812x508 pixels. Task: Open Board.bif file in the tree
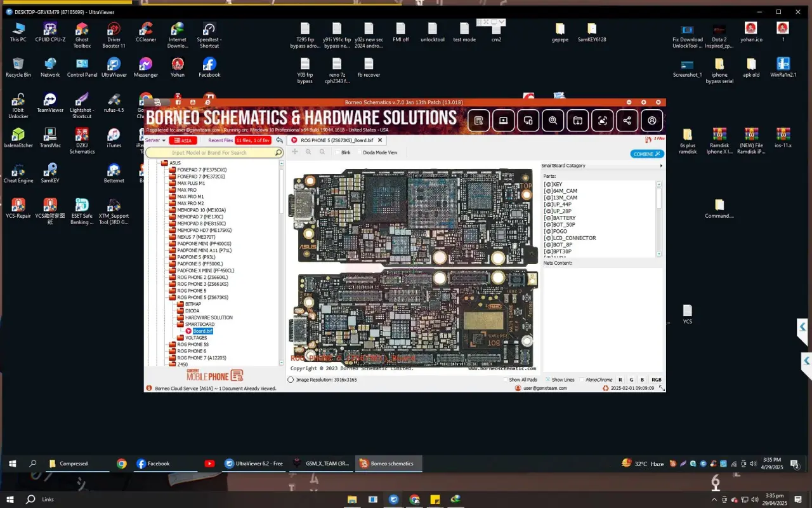pyautogui.click(x=203, y=331)
